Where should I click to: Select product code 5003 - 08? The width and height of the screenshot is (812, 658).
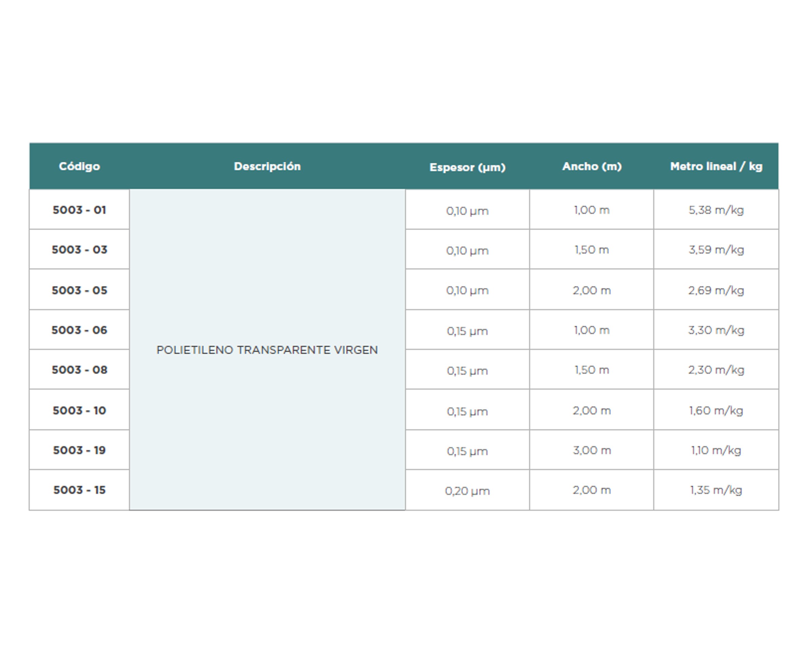(x=79, y=370)
